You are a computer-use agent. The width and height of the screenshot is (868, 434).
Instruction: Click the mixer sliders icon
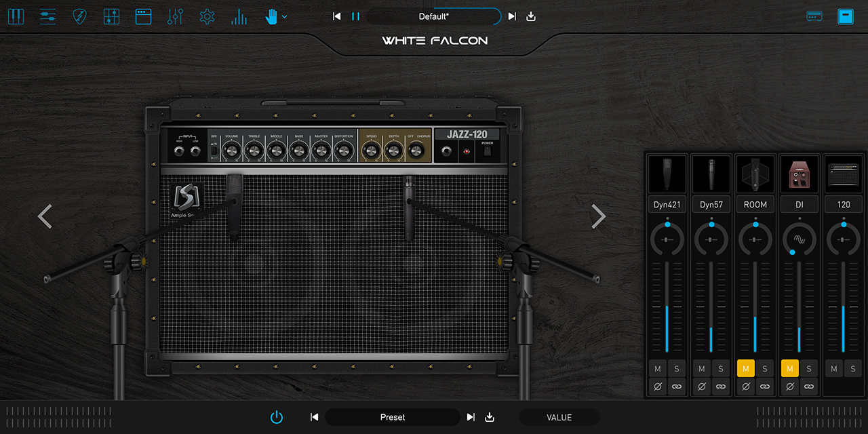point(175,16)
